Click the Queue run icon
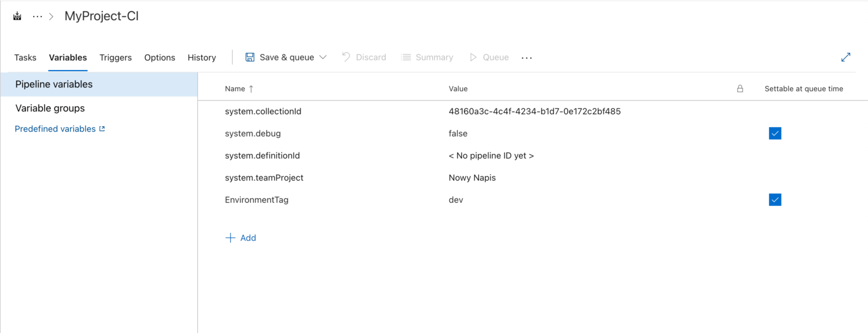868x333 pixels. (474, 57)
